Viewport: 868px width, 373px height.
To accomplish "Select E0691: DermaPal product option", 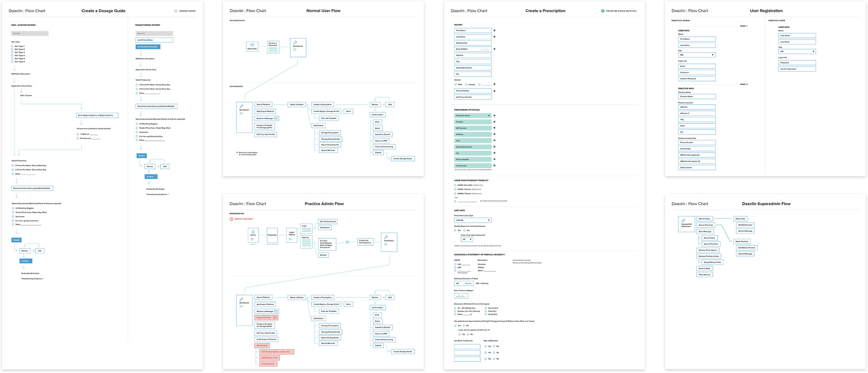I will point(455,185).
